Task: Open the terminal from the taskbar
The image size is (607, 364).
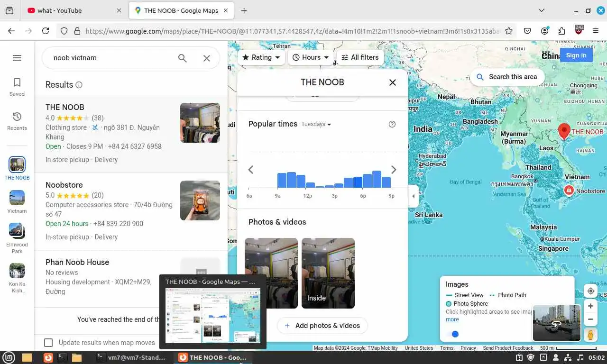Action: click(62, 357)
